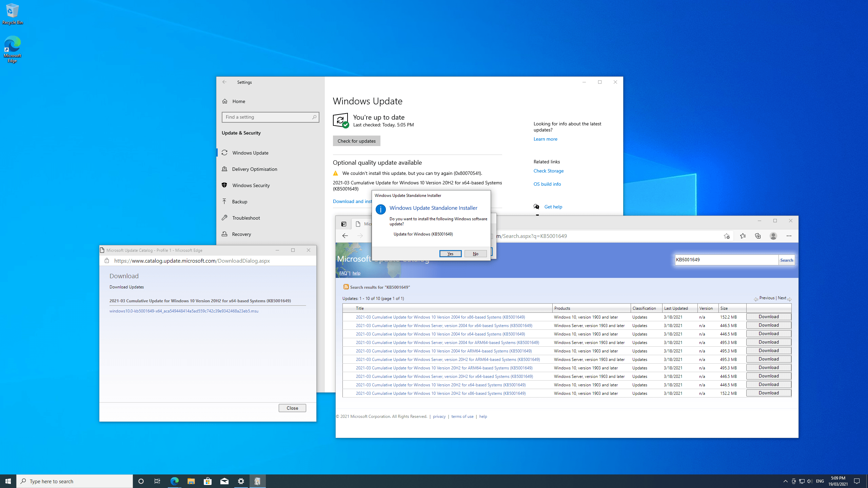Open Settings gear in taskbar
This screenshot has width=868, height=488.
pyautogui.click(x=241, y=481)
